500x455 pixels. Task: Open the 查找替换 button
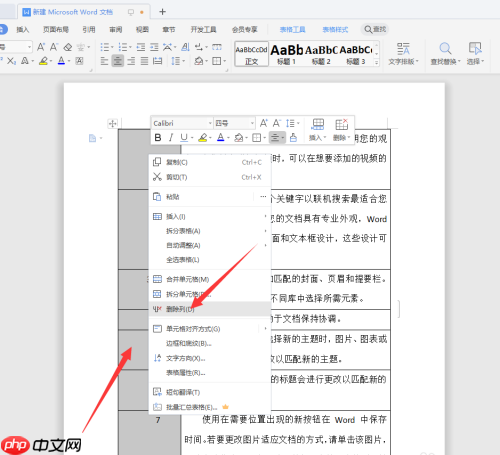pos(445,54)
